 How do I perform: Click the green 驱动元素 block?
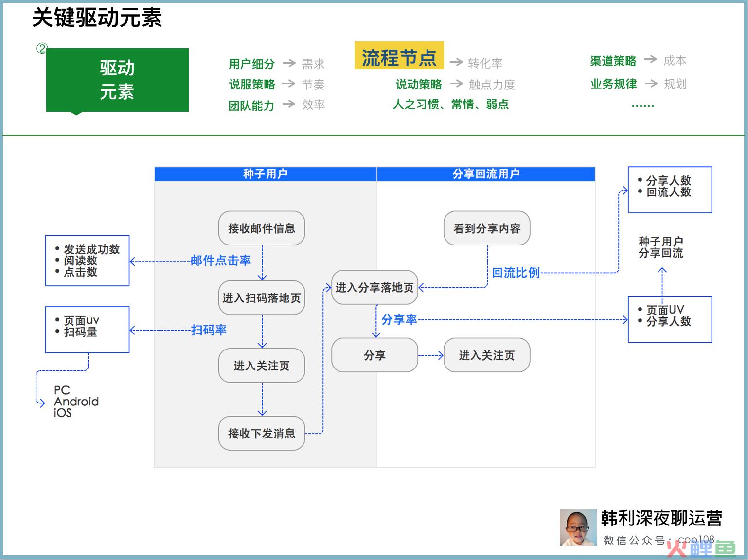pyautogui.click(x=117, y=80)
